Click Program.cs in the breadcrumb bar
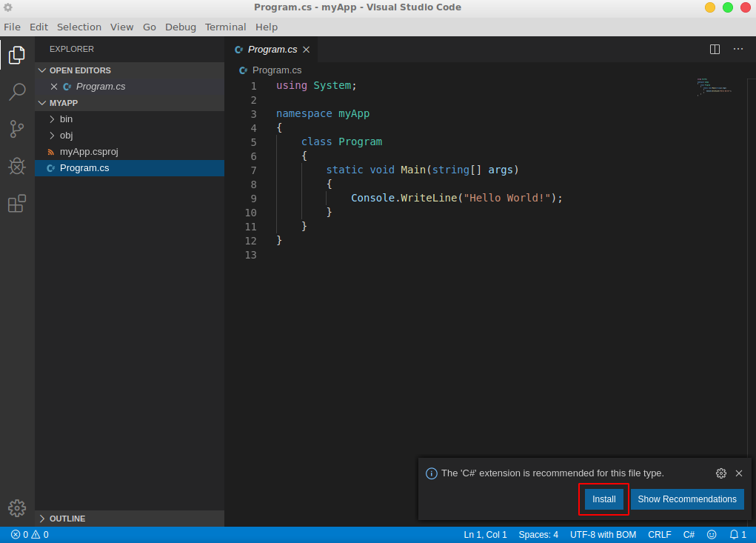The image size is (756, 543). click(277, 70)
